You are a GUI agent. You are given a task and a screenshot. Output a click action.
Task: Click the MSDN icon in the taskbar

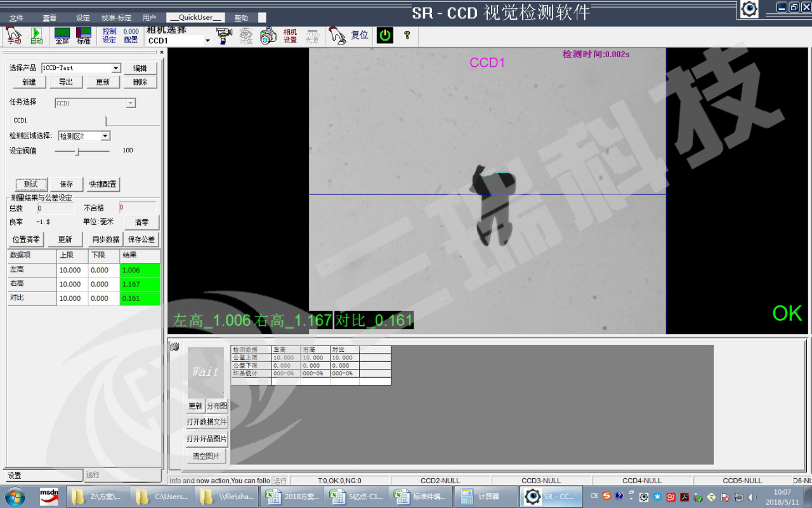pos(49,496)
